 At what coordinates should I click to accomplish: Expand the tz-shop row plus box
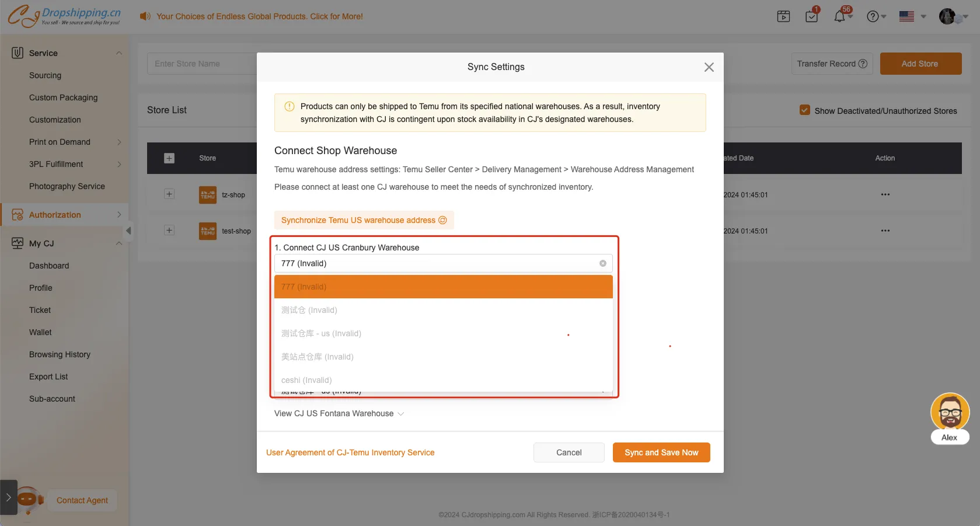(169, 194)
